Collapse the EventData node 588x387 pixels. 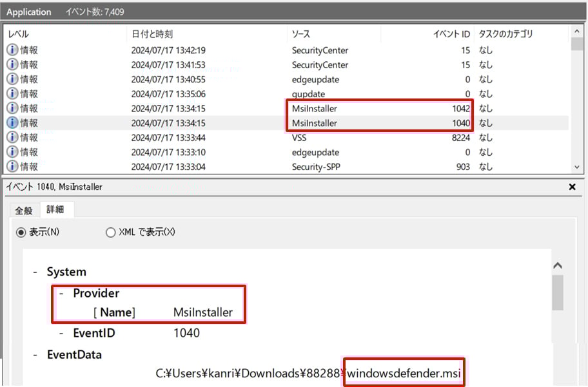35,355
